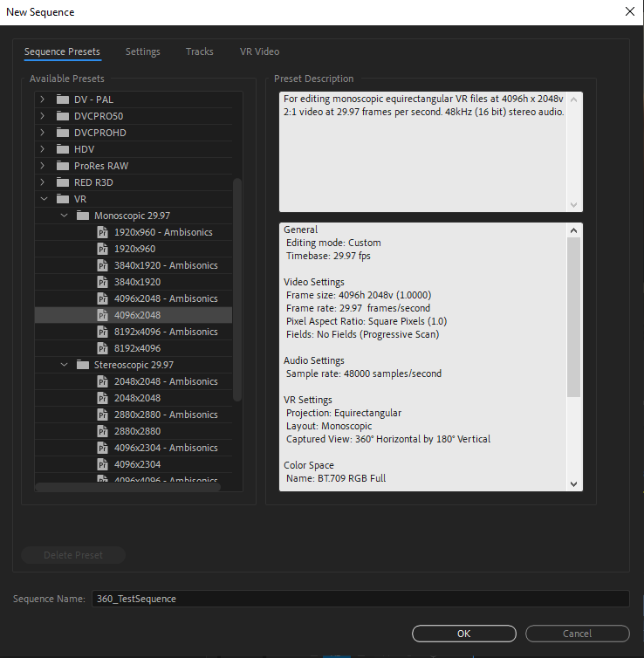644x658 pixels.
Task: Click 'Sample rate: 48000 samples/second' text
Action: (x=364, y=374)
